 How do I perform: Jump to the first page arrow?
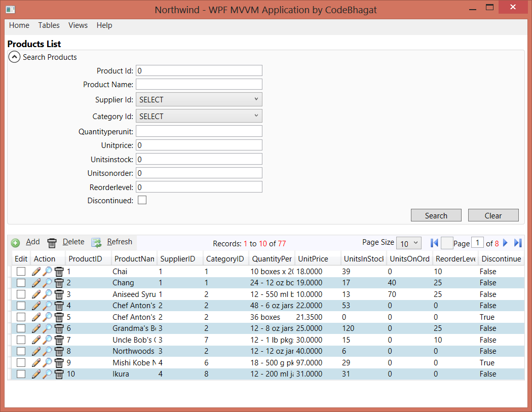coord(434,243)
